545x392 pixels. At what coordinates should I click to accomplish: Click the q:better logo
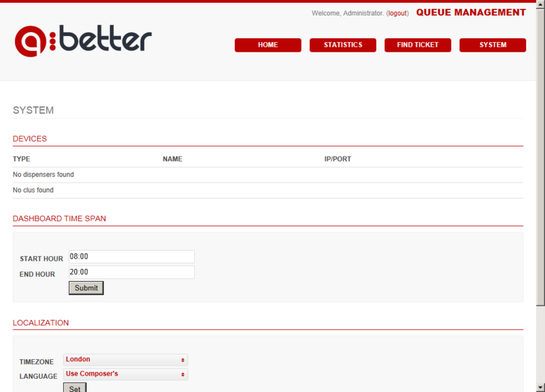pyautogui.click(x=83, y=41)
